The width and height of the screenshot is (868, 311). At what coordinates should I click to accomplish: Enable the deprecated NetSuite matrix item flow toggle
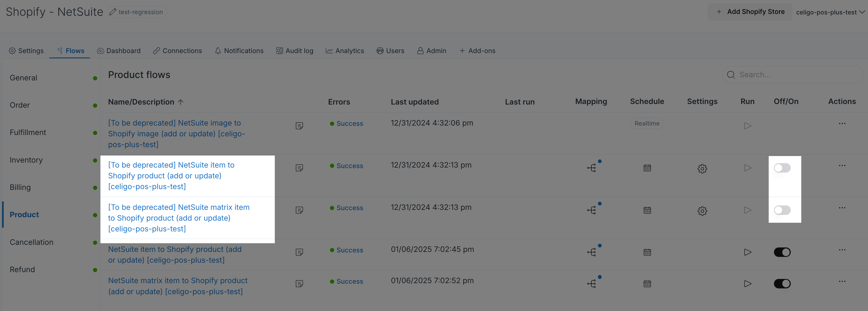[x=782, y=210]
